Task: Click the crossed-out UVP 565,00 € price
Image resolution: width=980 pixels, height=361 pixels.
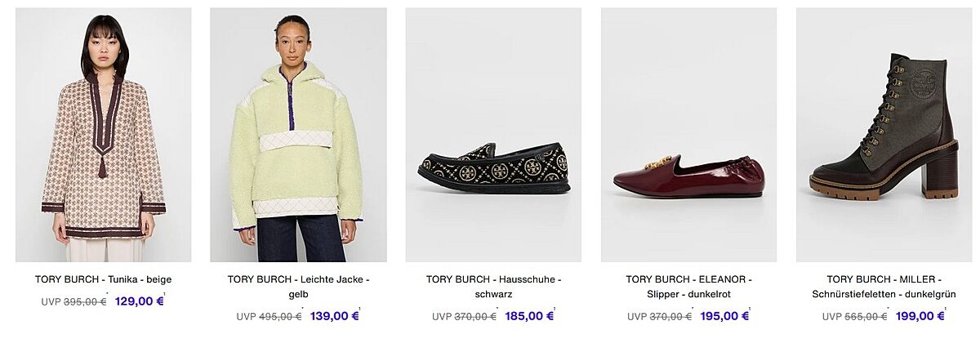Action: (x=865, y=317)
